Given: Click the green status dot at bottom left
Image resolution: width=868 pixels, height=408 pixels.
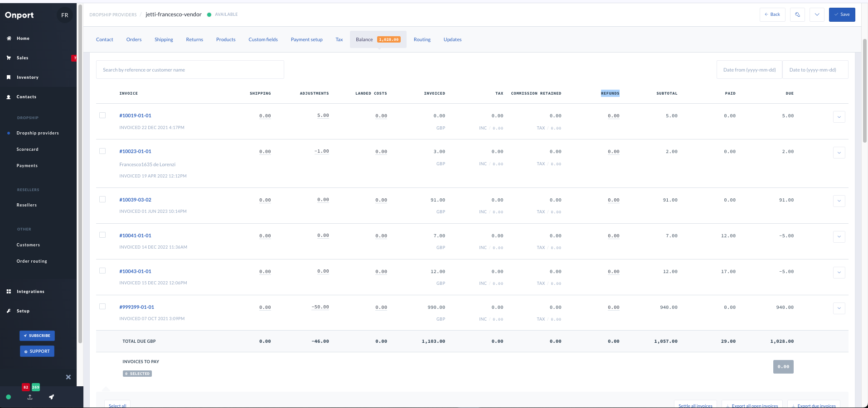Looking at the screenshot, I should tap(9, 397).
